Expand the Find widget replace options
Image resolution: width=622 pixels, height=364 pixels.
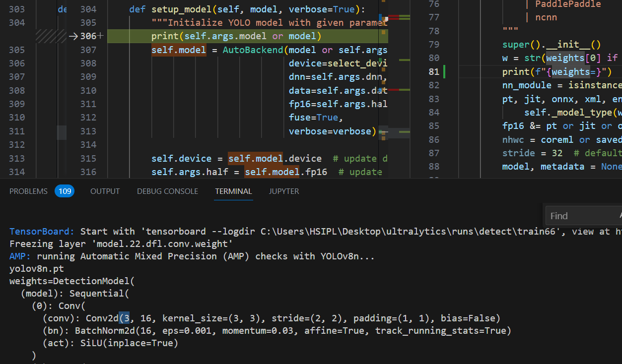548,215
